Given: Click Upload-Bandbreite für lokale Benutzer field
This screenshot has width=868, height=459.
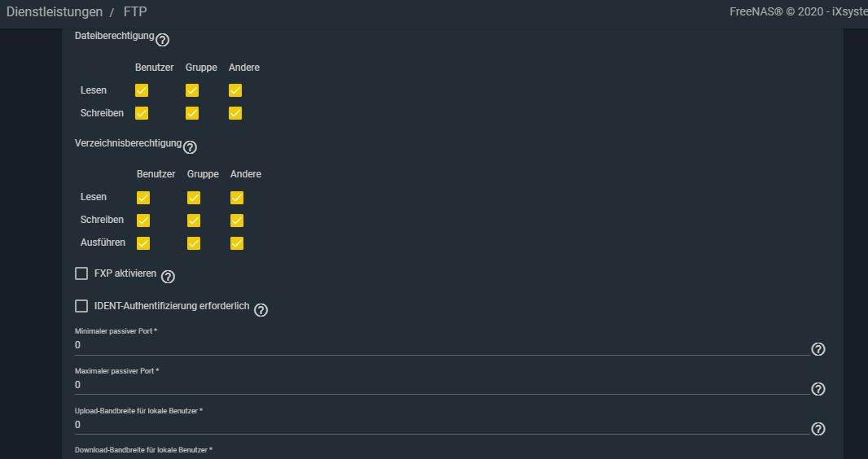Looking at the screenshot, I should [442, 426].
